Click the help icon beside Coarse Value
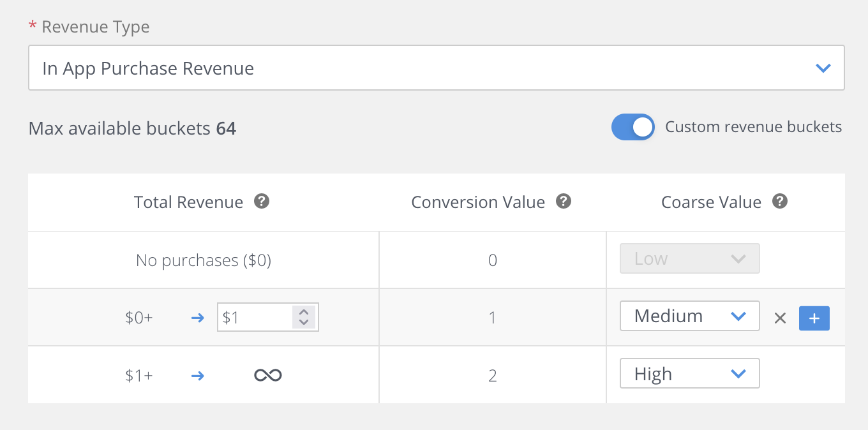 [x=779, y=201]
